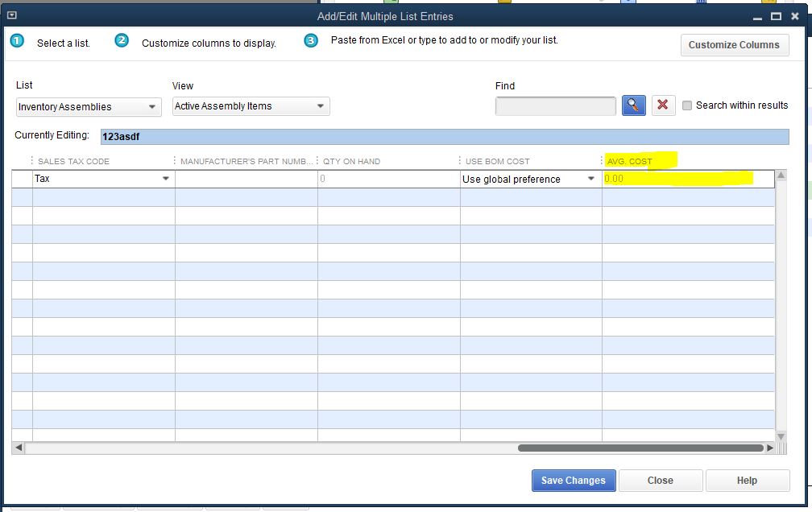Click the magnifying glass search icon
The height and width of the screenshot is (512, 812).
634,105
